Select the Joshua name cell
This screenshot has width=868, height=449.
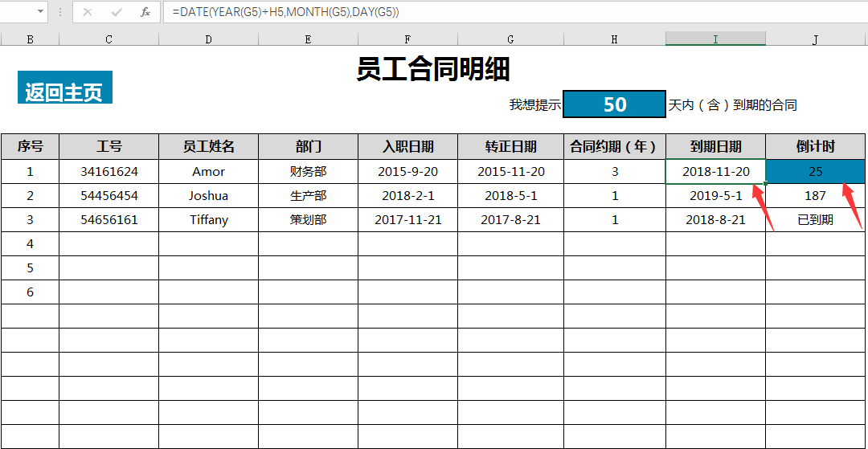[x=209, y=196]
